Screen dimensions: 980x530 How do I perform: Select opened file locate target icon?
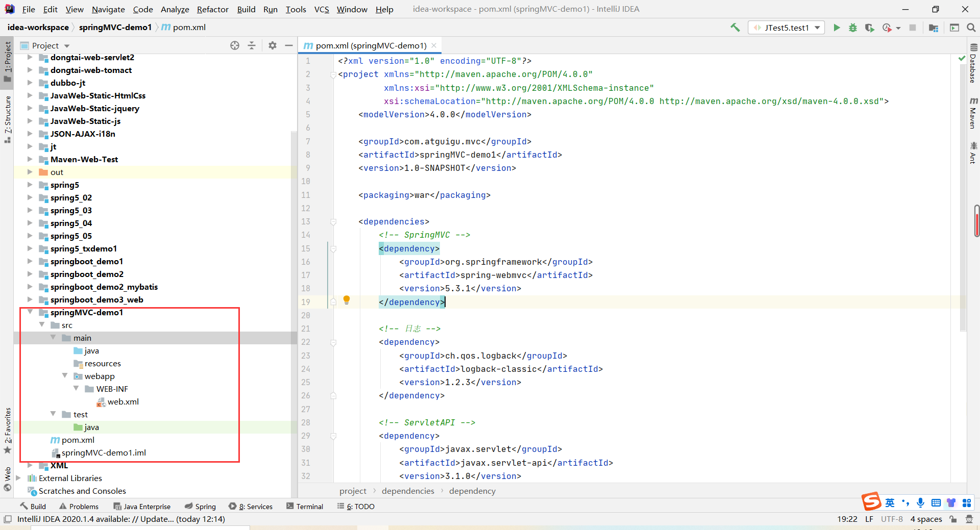(x=235, y=45)
